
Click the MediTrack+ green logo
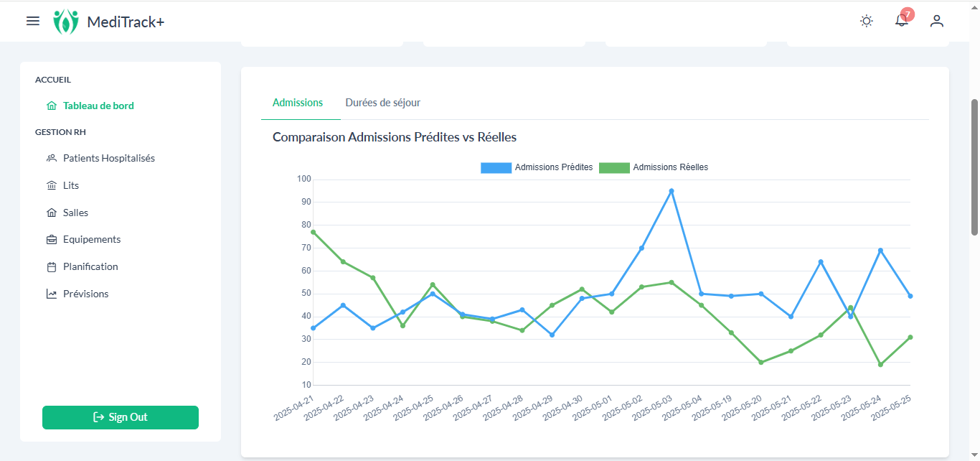(x=66, y=22)
